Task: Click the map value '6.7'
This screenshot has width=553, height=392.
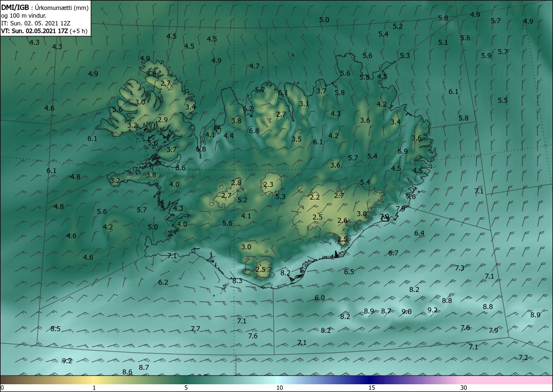Action: 393,253
